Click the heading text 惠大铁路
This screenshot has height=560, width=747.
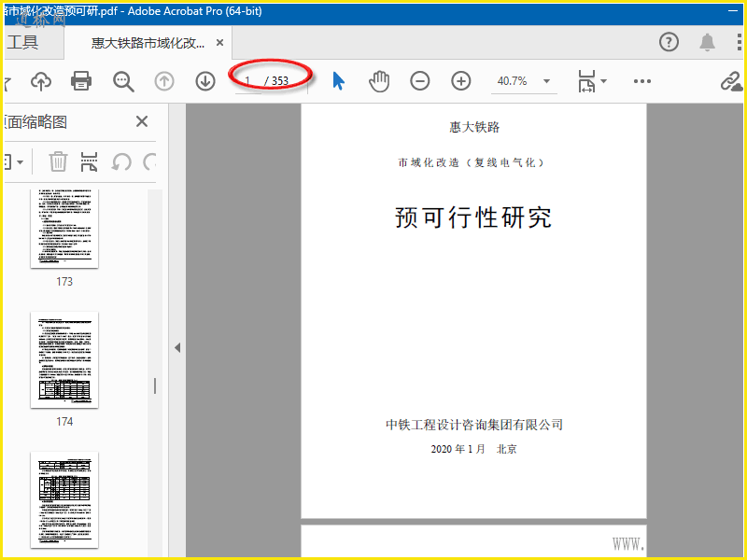pos(474,127)
